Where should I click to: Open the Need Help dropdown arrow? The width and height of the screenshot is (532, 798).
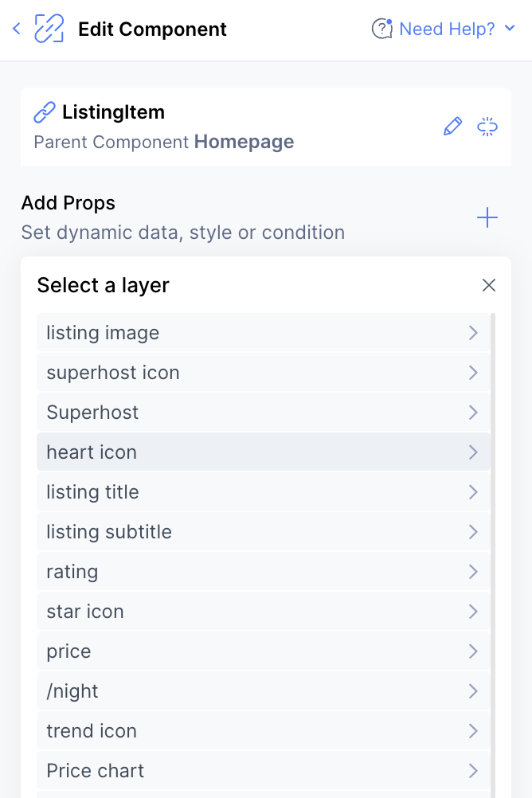click(x=510, y=28)
